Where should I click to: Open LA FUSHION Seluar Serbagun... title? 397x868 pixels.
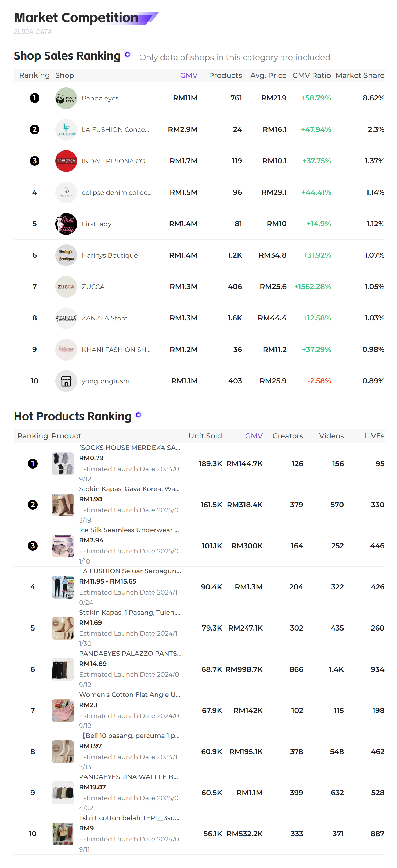click(x=130, y=571)
